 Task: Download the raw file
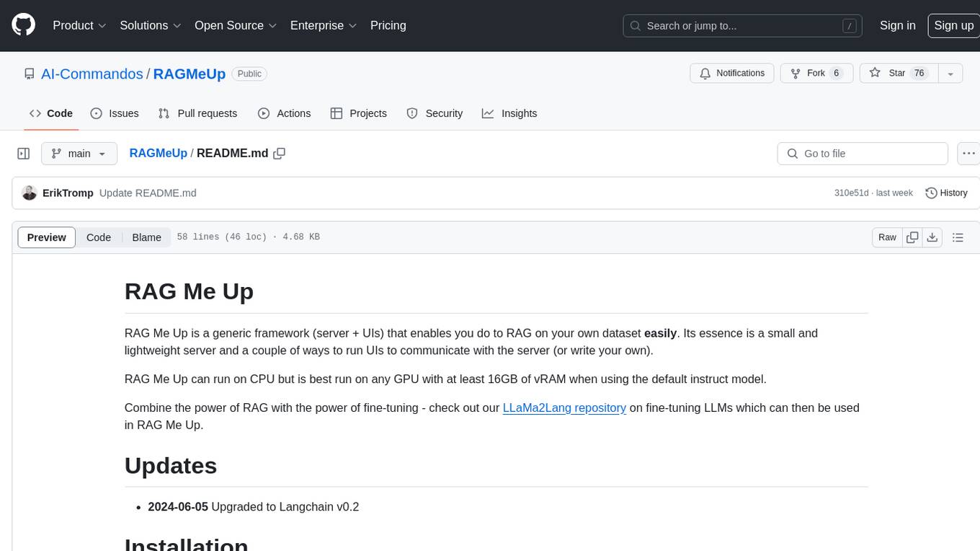click(x=932, y=237)
